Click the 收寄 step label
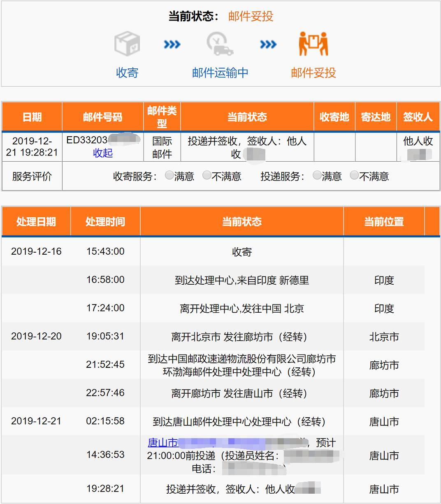 pos(127,73)
